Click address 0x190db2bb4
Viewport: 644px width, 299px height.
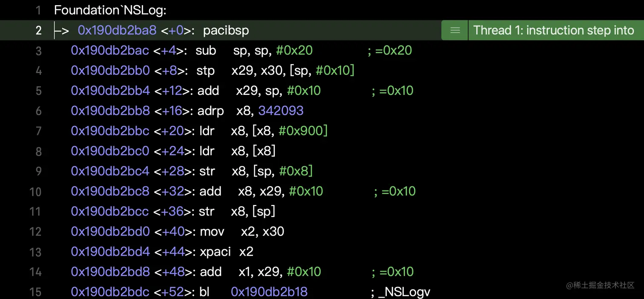coord(110,91)
